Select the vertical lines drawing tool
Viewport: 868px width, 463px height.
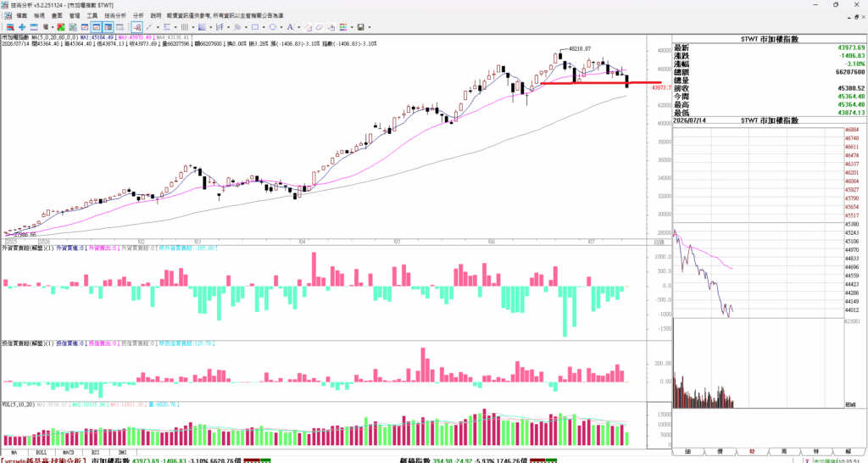(184, 26)
